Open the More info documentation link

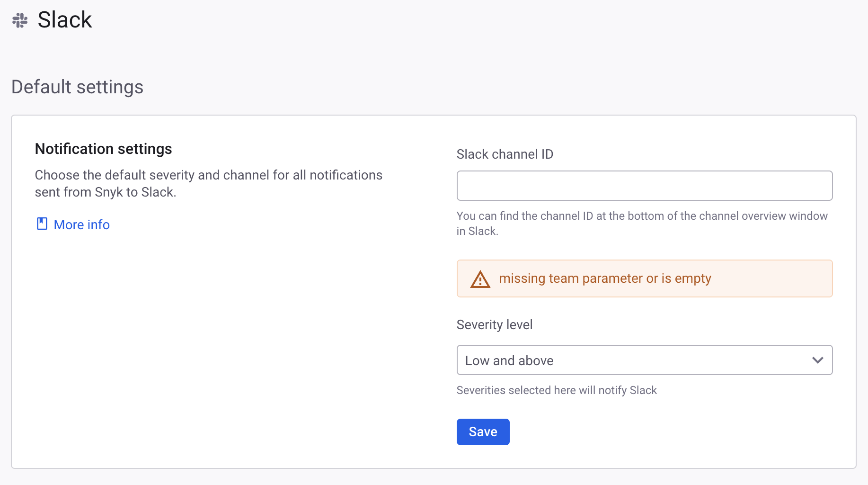coord(81,224)
